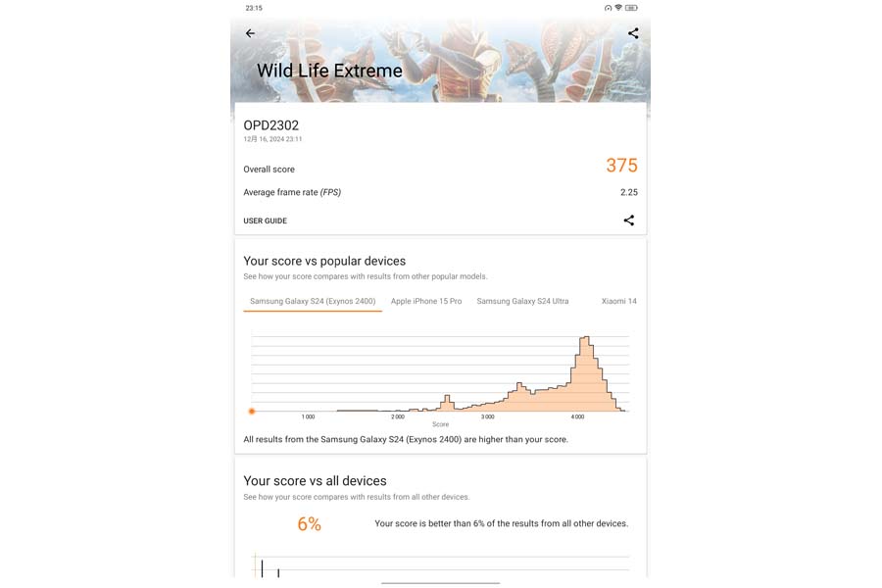Tap the 6% percentile figure

coord(310,524)
